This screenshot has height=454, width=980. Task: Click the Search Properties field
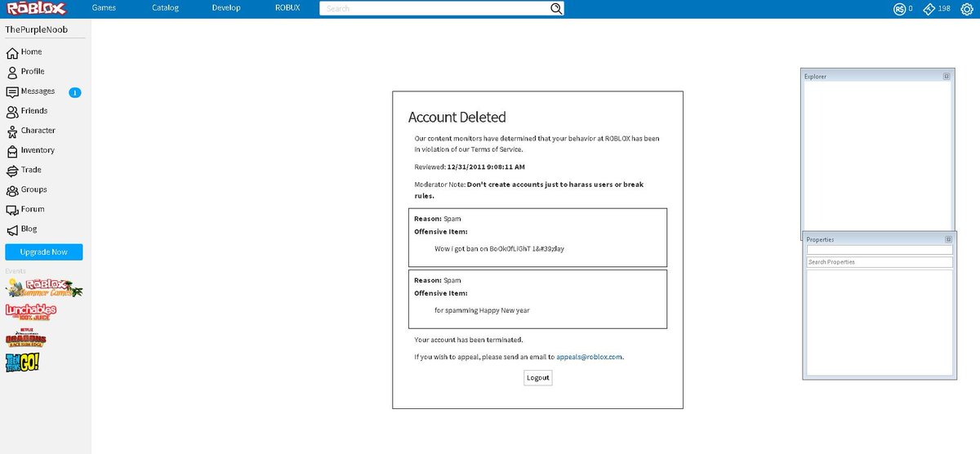880,262
